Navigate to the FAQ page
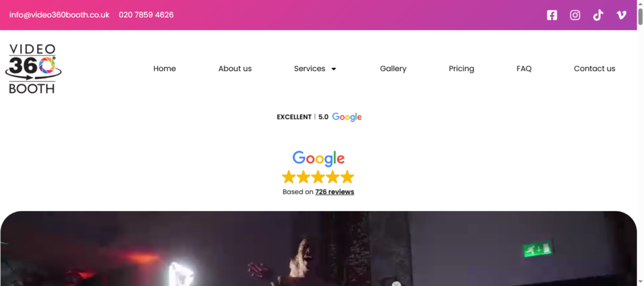Viewport: 644px width, 286px height. [524, 69]
